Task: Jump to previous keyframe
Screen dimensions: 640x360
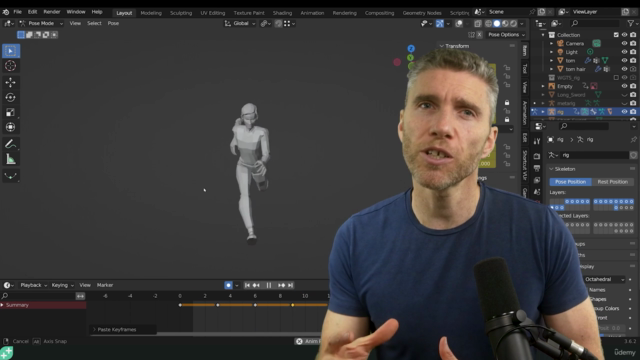Action: coord(256,285)
